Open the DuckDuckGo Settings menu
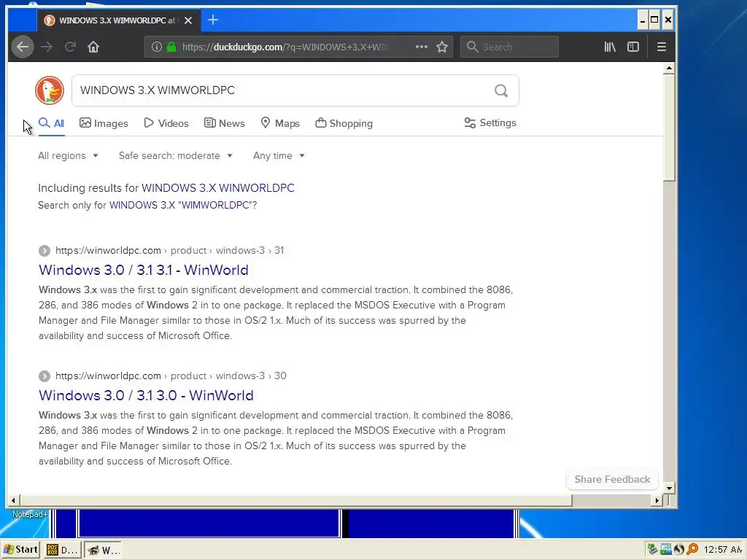 click(490, 122)
